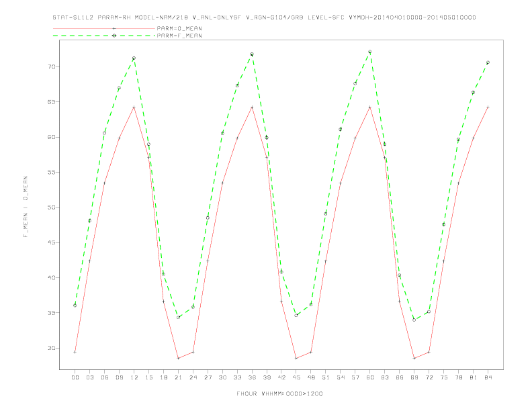Click the green F_MEAN circle point at hour 36
Screen dimensions: 532x411
(x=252, y=54)
